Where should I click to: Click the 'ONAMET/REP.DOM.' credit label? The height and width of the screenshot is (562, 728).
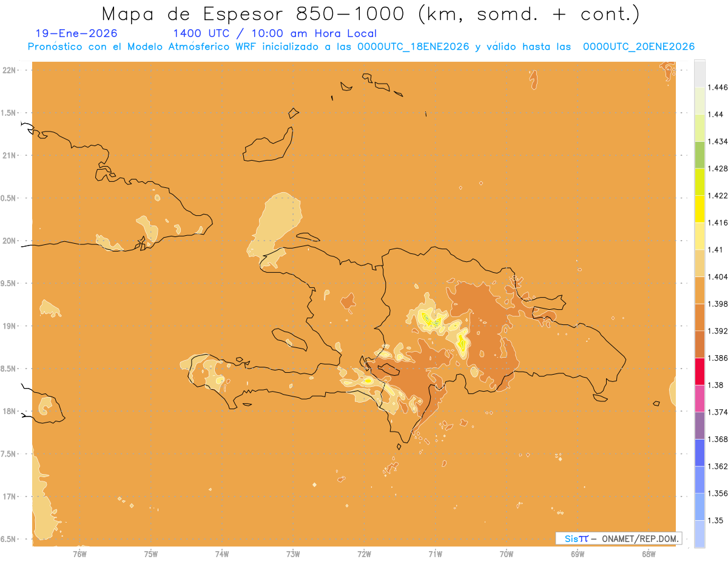point(641,538)
